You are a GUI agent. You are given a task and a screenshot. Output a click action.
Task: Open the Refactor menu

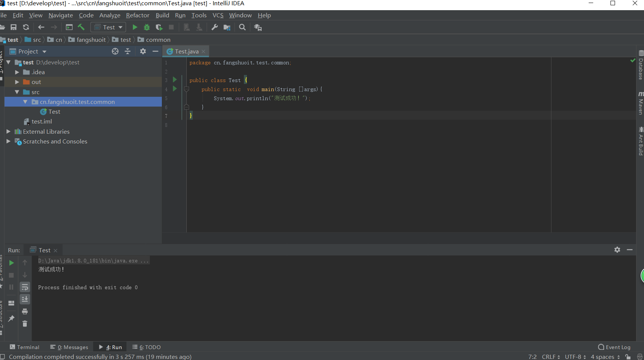[x=138, y=15]
